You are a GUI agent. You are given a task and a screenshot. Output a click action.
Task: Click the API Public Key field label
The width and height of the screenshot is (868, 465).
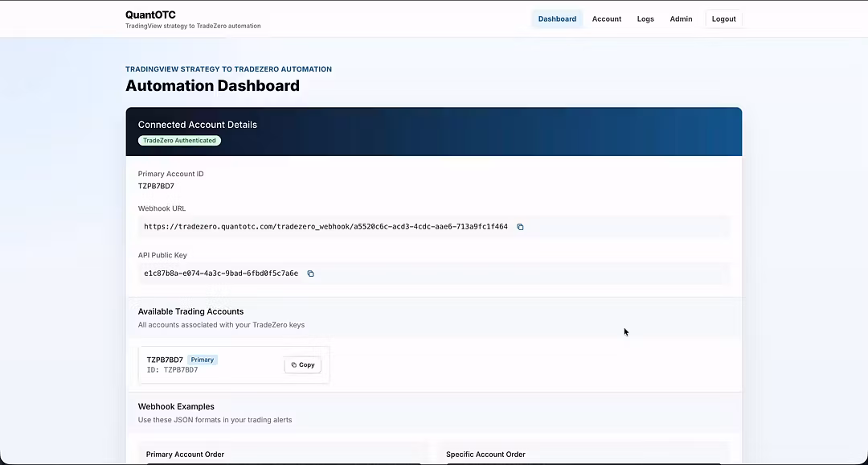coord(162,255)
